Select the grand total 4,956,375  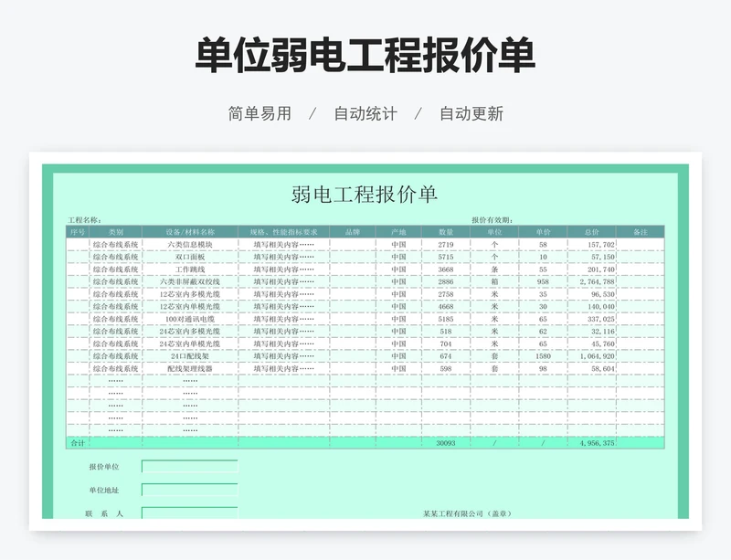click(591, 443)
